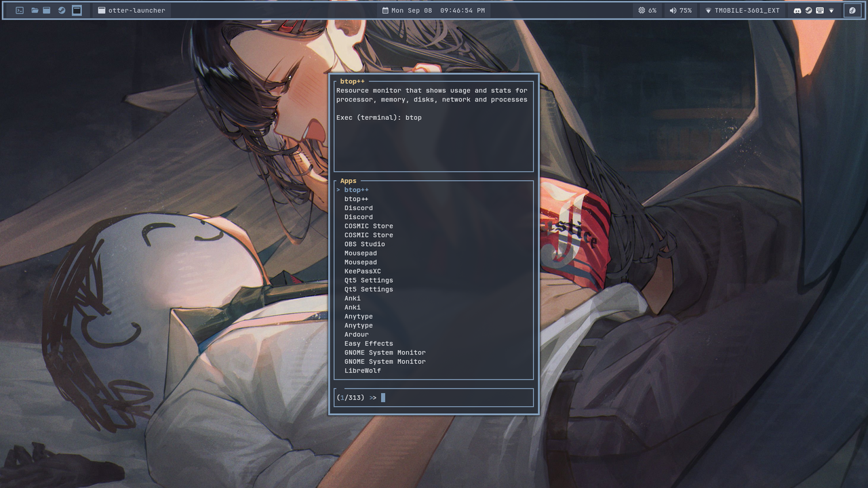Screen dimensions: 868x488
Task: Click the CPU usage 6% indicator
Action: coord(647,10)
